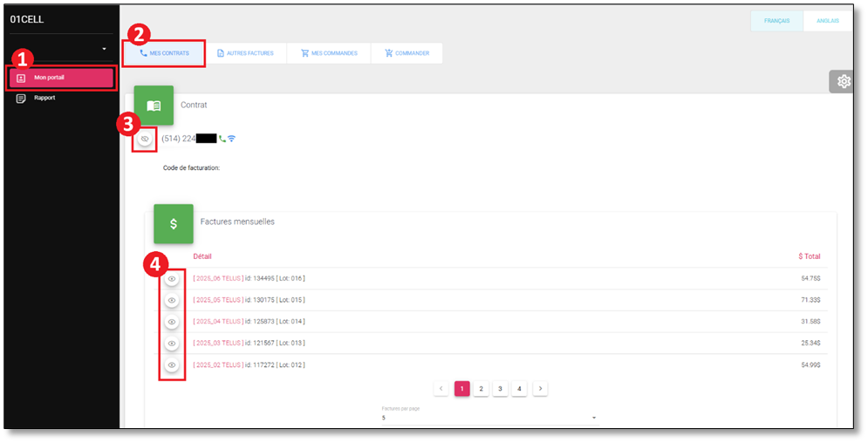The height and width of the screenshot is (443, 868).
Task: Go to invoices page 2
Action: [x=481, y=389]
